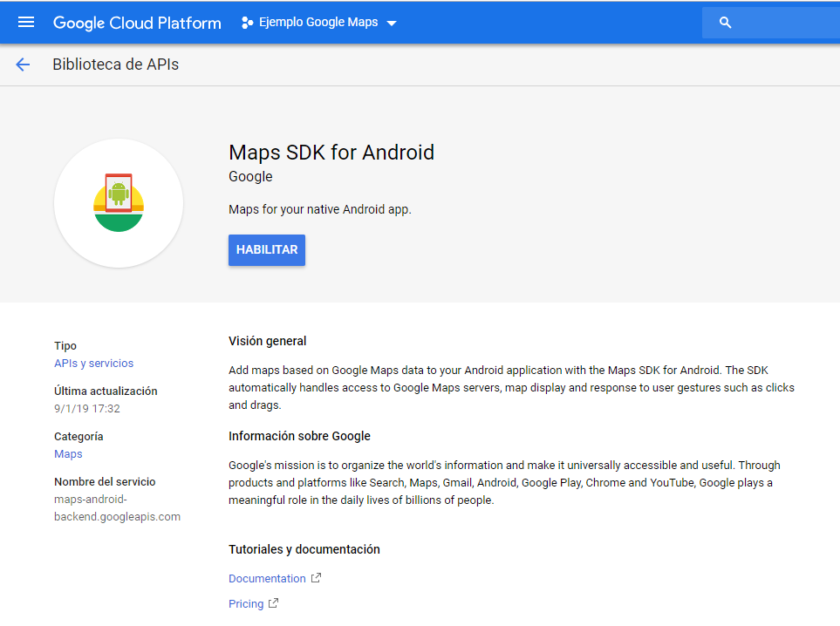The height and width of the screenshot is (626, 840).
Task: Open the Pricing link
Action: [246, 604]
